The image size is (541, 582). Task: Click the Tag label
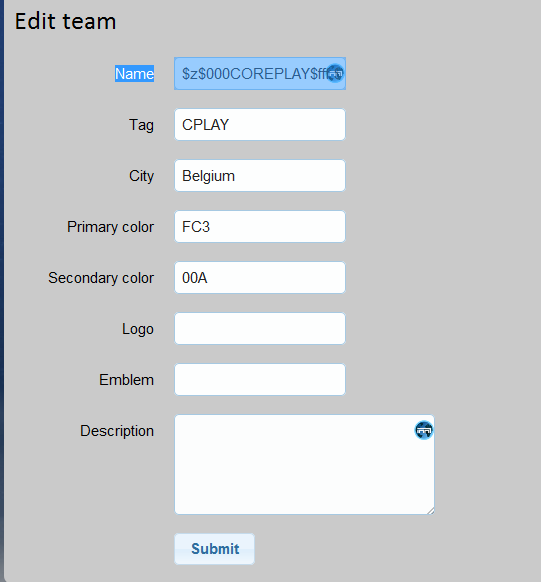pos(141,125)
